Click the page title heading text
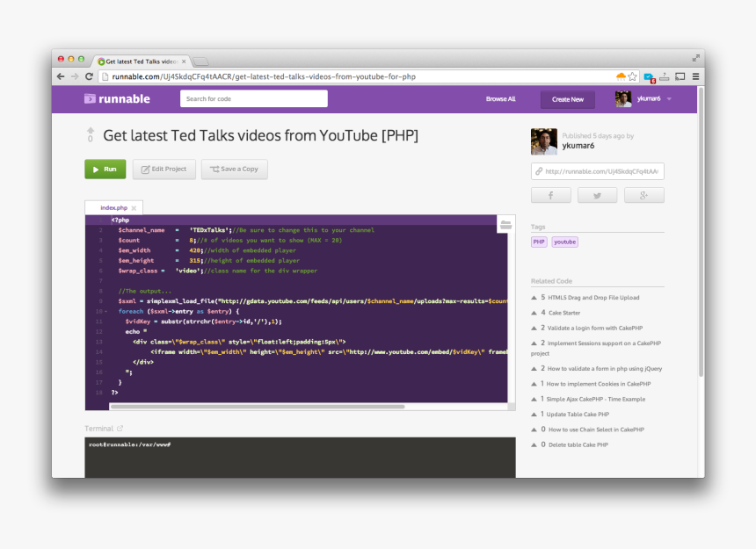 (x=260, y=136)
